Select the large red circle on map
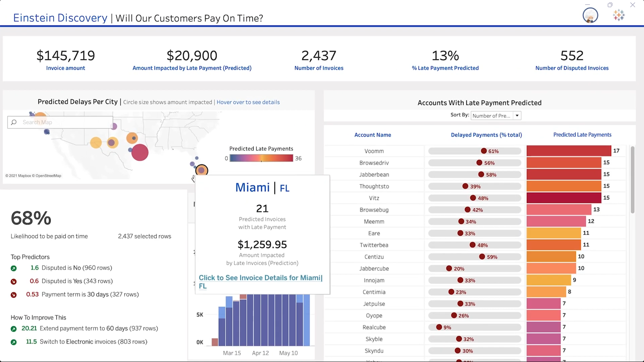The image size is (644, 362). point(140,153)
